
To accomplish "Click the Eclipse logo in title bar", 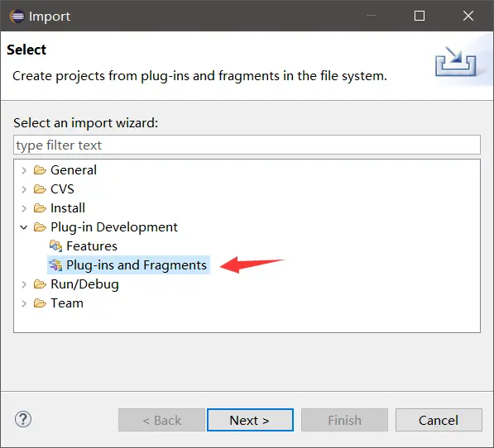I will 17,16.
